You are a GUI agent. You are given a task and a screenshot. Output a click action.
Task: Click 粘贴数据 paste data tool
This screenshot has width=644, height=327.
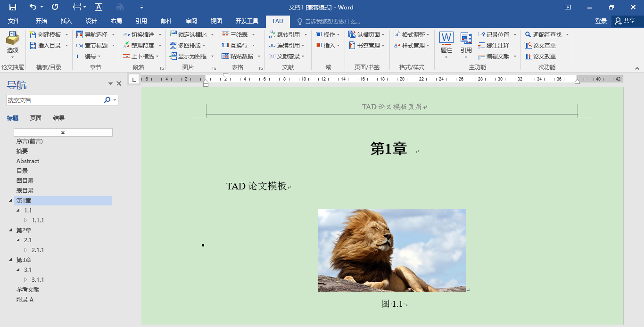238,57
